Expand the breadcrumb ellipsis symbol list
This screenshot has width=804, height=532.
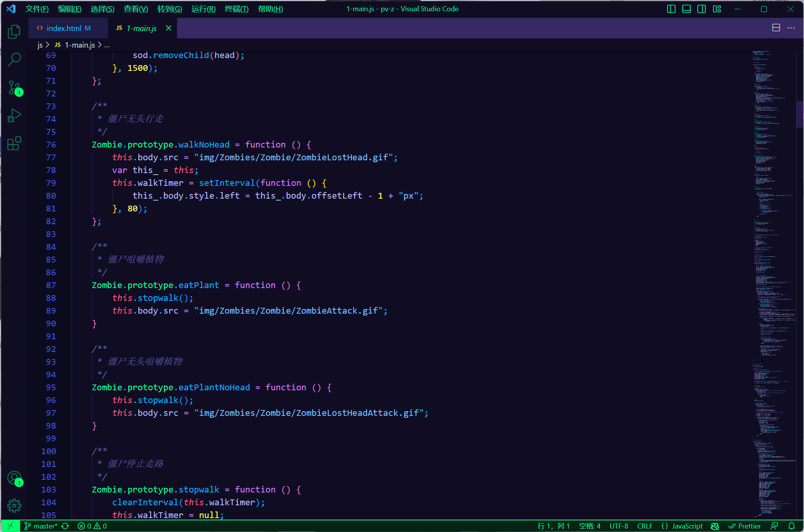(x=107, y=45)
